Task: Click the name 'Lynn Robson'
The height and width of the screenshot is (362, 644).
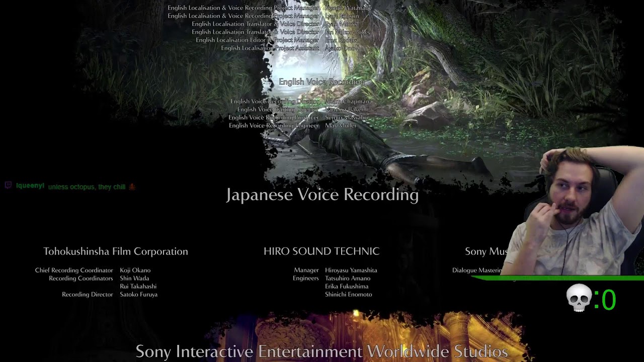Action: coord(342,16)
